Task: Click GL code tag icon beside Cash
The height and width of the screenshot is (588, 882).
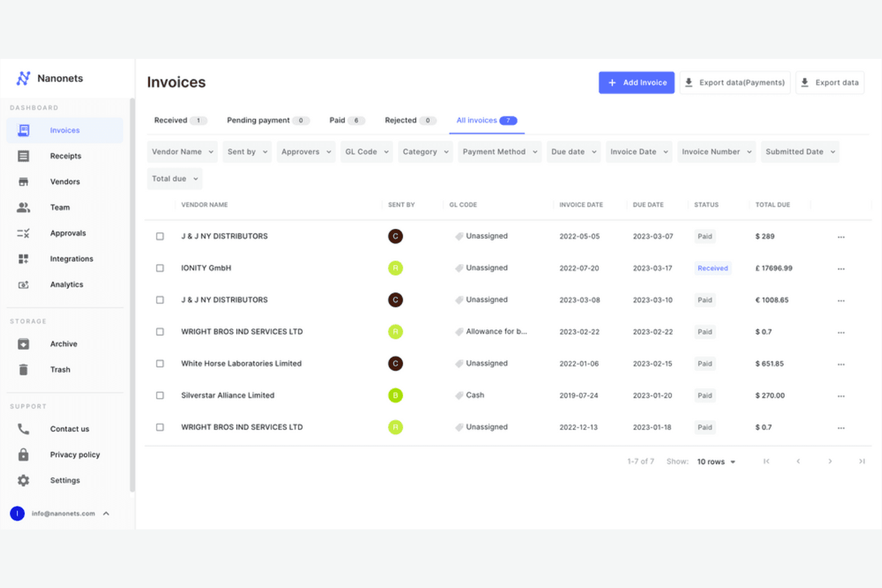Action: 459,395
